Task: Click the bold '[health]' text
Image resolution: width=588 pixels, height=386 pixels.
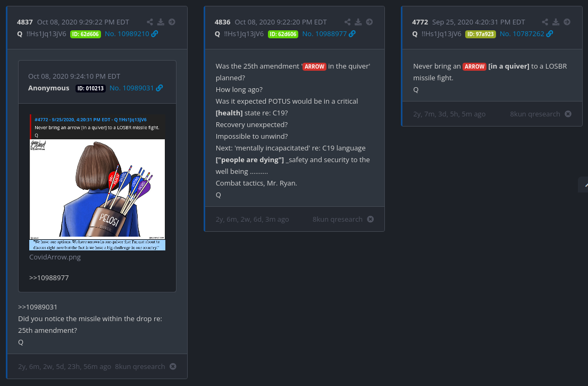Action: [x=229, y=113]
